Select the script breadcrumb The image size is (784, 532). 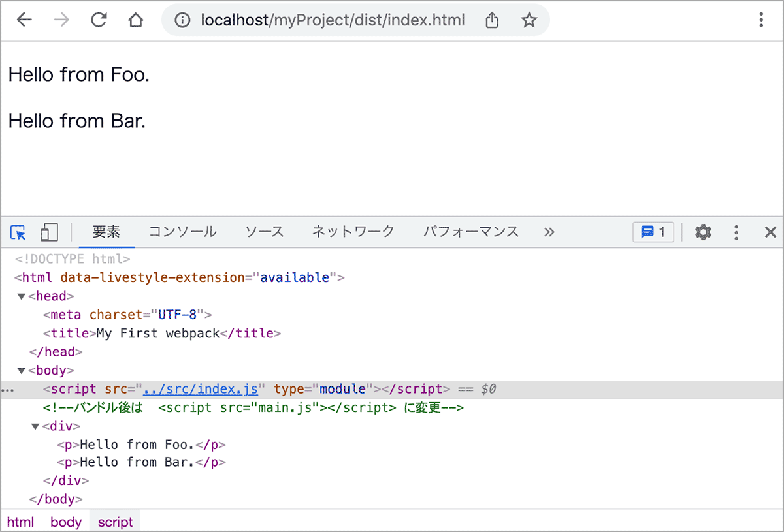coord(115,522)
